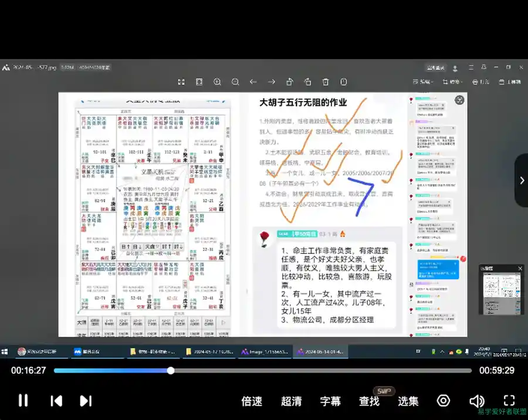Screen dimensions: 528x420
Task: Delete the image with the trash icon
Action: pyautogui.click(x=326, y=82)
